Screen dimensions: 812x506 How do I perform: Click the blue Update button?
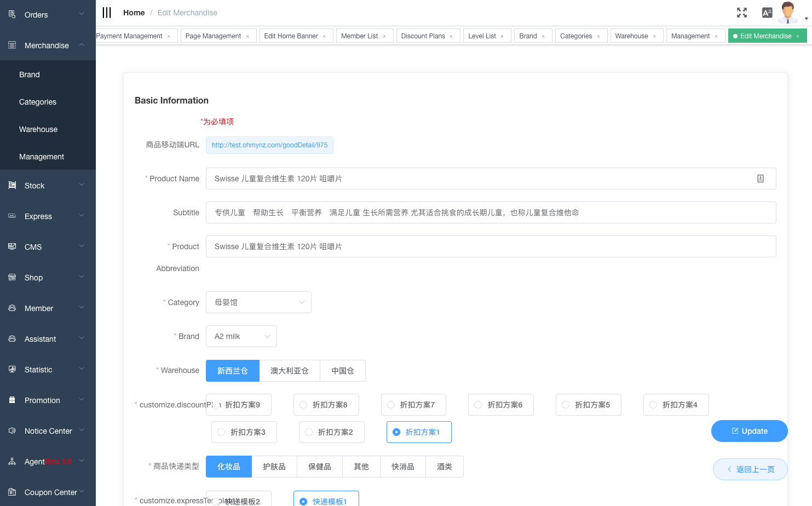click(x=749, y=431)
